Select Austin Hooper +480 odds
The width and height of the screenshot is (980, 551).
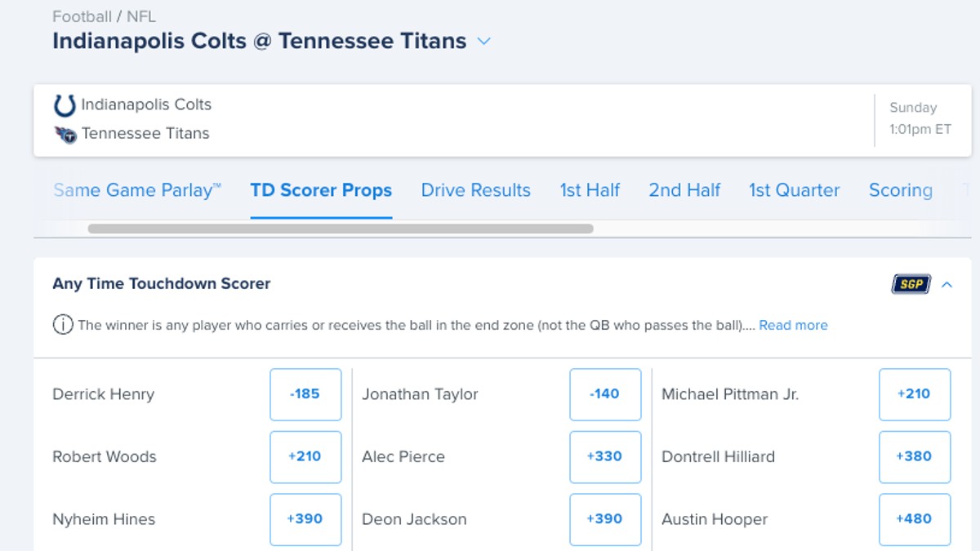coord(915,519)
